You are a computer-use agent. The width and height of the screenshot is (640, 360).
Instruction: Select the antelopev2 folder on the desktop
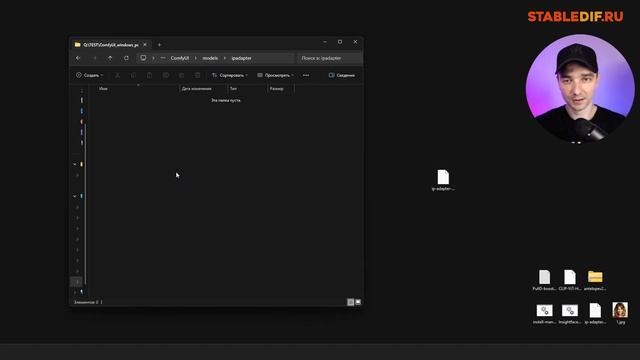(x=595, y=280)
